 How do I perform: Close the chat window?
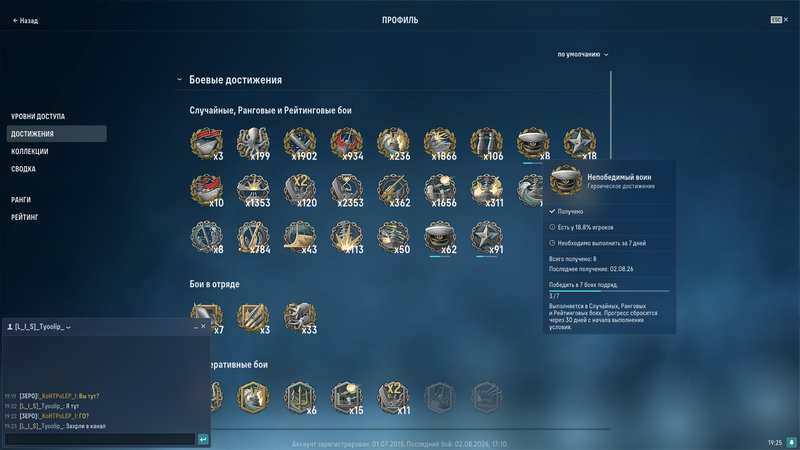point(203,327)
